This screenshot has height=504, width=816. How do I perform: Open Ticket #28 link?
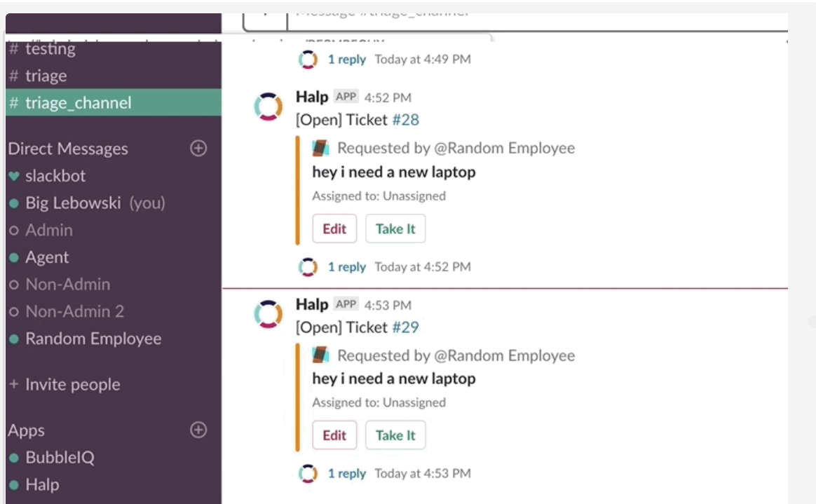[x=405, y=120]
